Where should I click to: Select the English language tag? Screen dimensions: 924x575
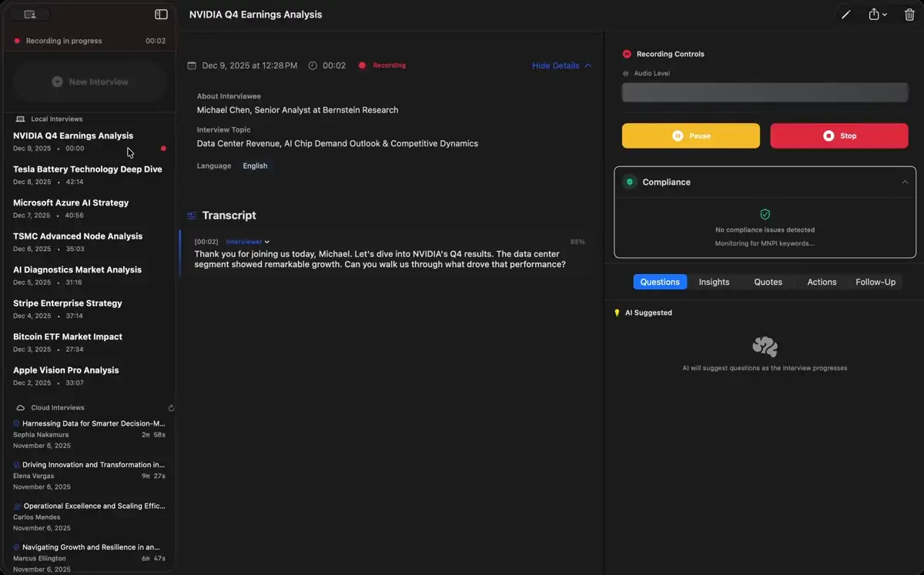pyautogui.click(x=255, y=166)
